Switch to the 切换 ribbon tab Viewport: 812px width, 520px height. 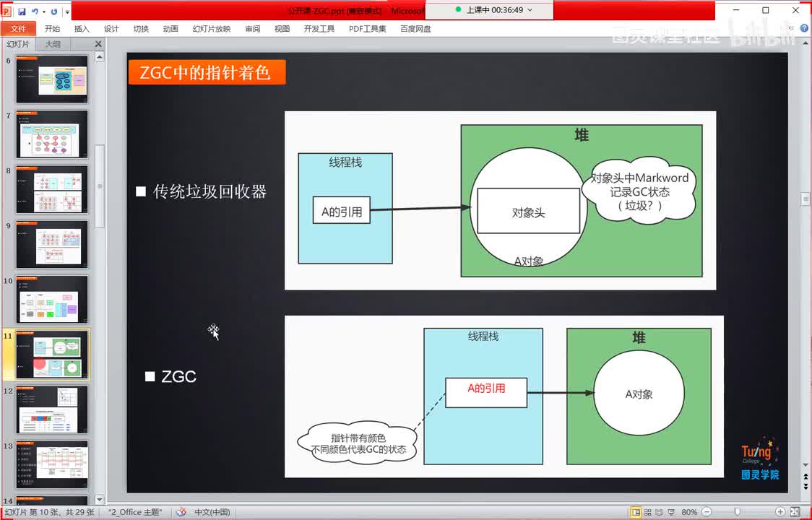pyautogui.click(x=141, y=29)
